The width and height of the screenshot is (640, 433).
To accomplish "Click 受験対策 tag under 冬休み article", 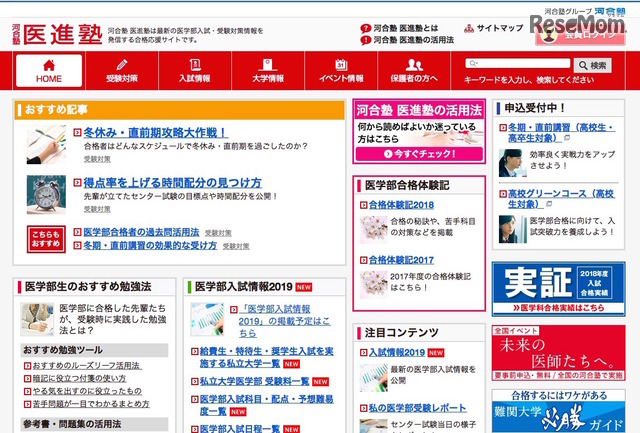I will (x=97, y=159).
